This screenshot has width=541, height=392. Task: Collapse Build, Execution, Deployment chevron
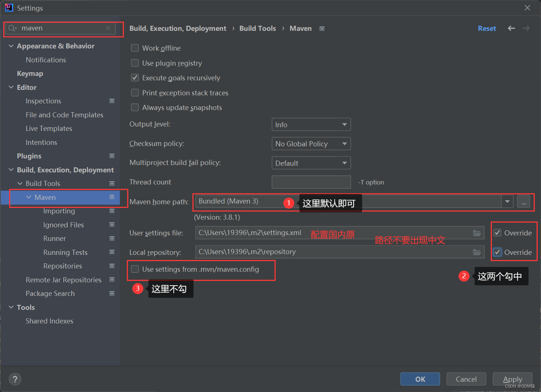(11, 170)
